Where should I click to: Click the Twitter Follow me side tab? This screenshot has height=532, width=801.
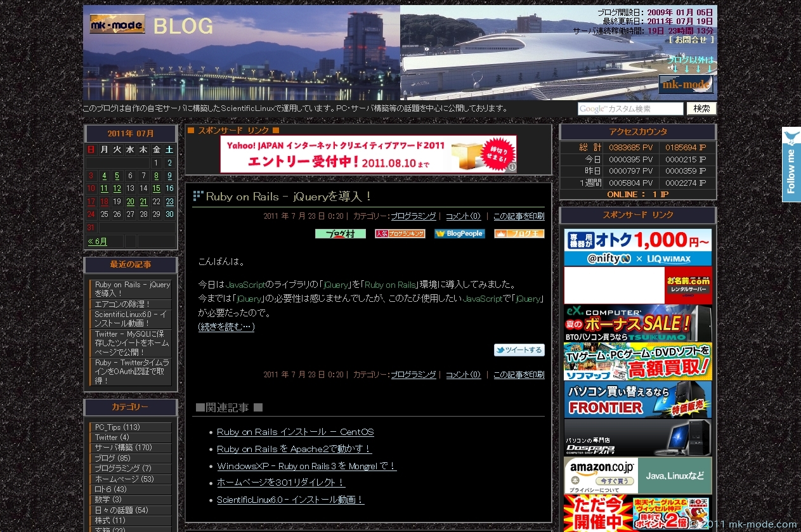click(x=791, y=165)
